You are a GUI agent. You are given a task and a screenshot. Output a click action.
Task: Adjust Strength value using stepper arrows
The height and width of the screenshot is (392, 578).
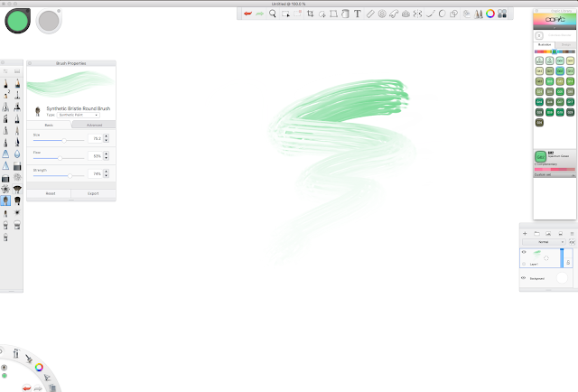[x=107, y=173]
